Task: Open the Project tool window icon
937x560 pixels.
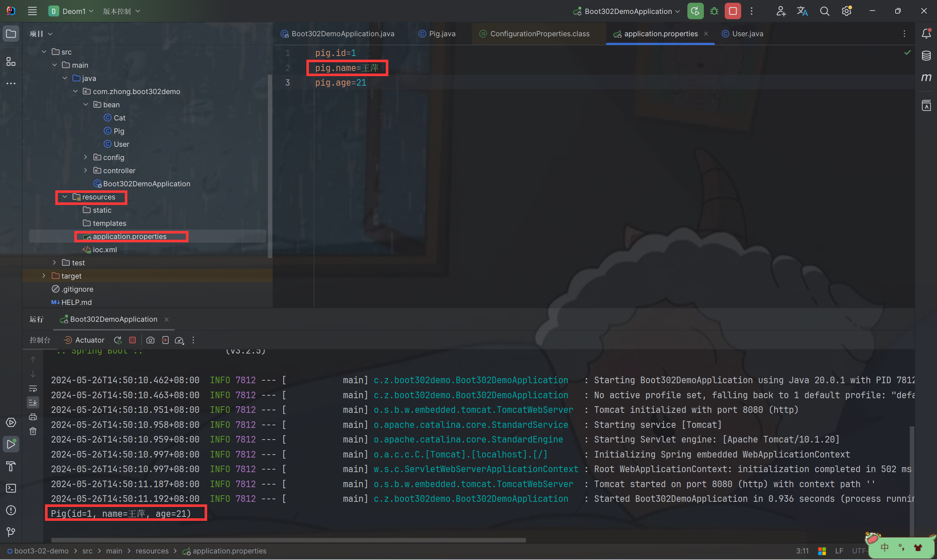Action: (x=11, y=34)
